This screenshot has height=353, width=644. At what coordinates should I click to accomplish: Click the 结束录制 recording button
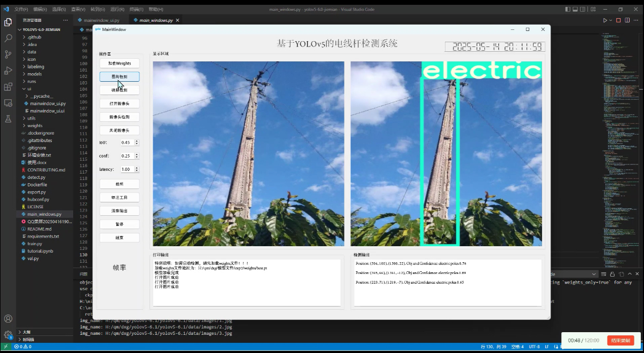click(621, 341)
